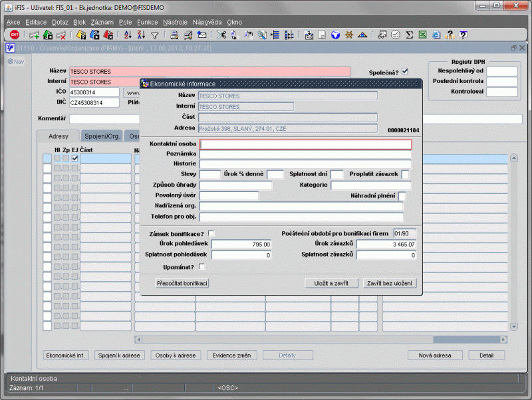
Task: Toggle the Upomínat checkbox
Action: [x=202, y=266]
